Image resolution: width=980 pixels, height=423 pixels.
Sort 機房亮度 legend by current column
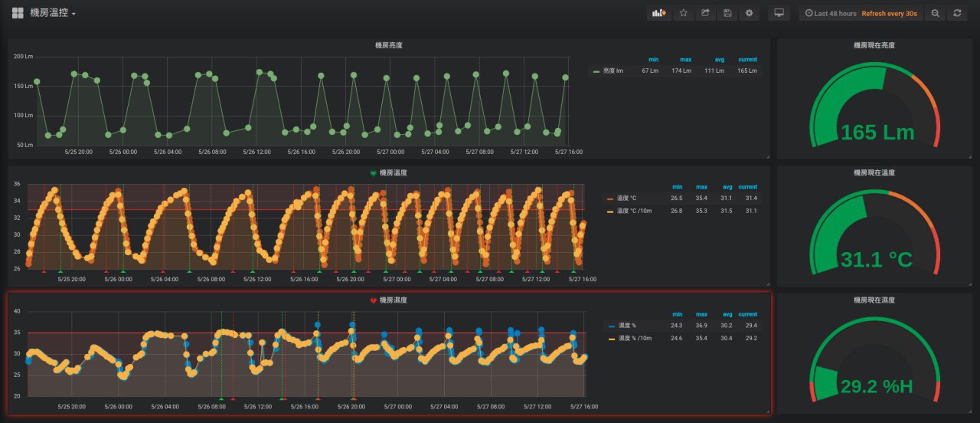point(747,60)
